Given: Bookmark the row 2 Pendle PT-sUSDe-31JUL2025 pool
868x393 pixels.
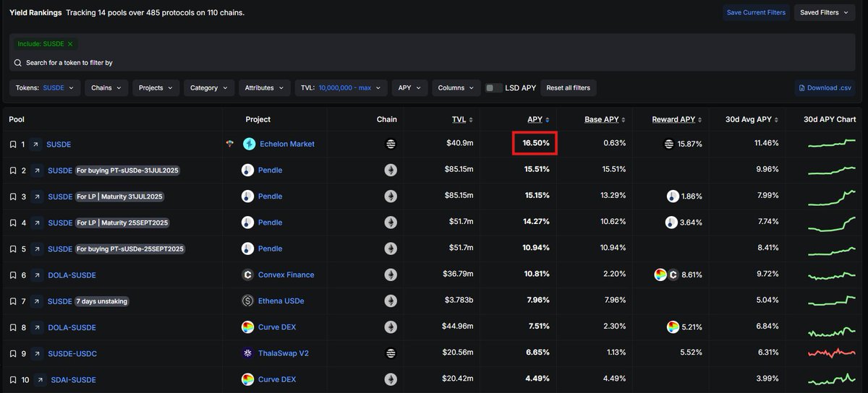Looking at the screenshot, I should click(13, 170).
